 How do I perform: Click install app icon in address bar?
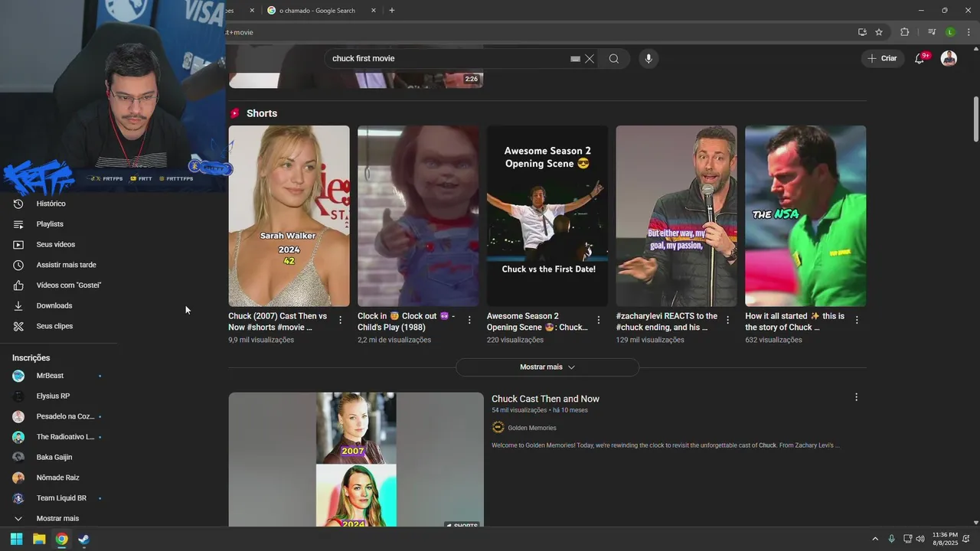point(862,32)
